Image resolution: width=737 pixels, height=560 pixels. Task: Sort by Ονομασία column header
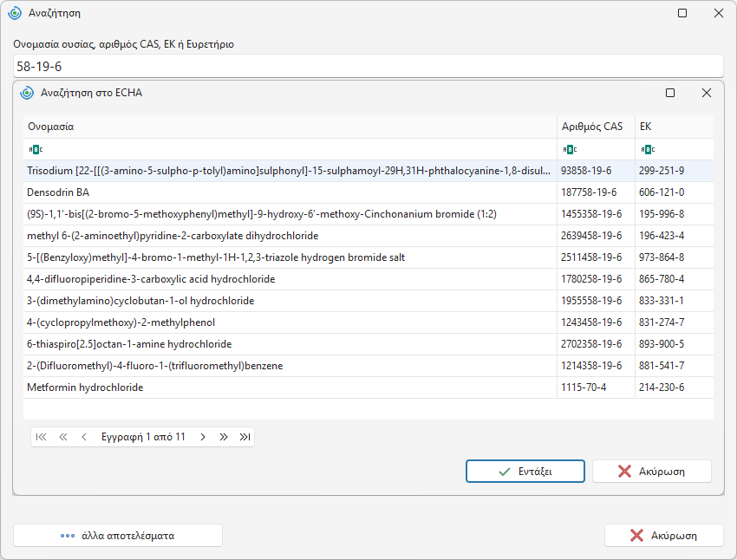coord(290,127)
